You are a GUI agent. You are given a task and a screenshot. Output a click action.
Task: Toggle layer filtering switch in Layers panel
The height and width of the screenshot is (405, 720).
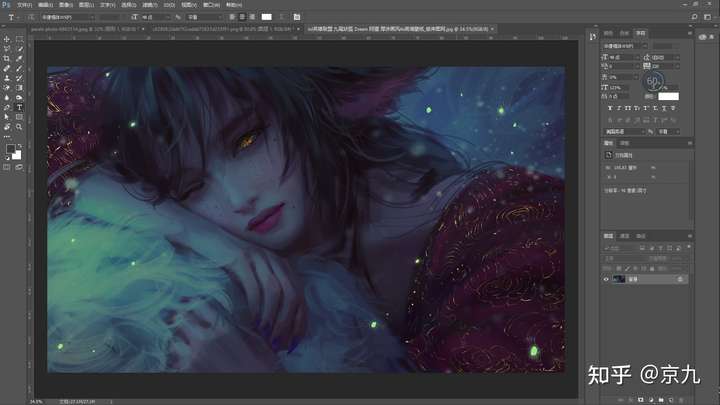pyautogui.click(x=688, y=248)
